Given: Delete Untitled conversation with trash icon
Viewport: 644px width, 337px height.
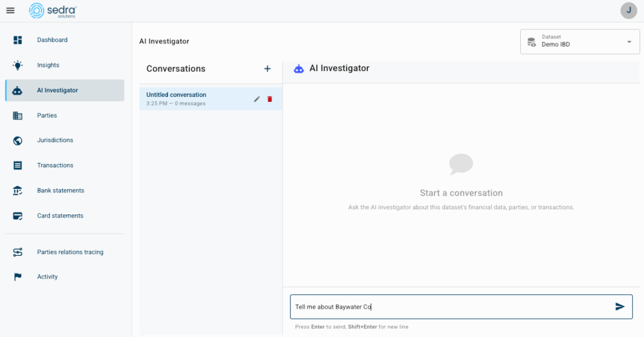Looking at the screenshot, I should pyautogui.click(x=270, y=99).
